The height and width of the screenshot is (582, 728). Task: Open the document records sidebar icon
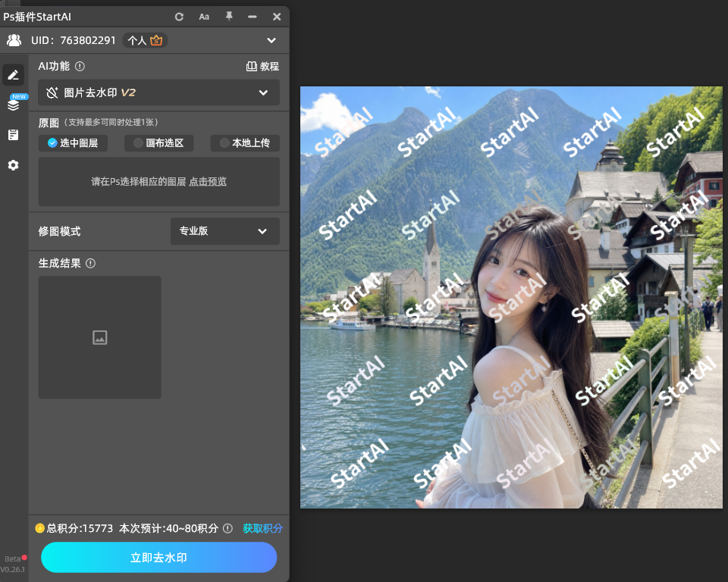tap(14, 135)
